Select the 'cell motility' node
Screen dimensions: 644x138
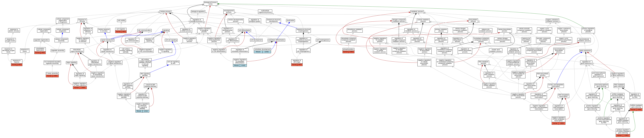point(122,20)
